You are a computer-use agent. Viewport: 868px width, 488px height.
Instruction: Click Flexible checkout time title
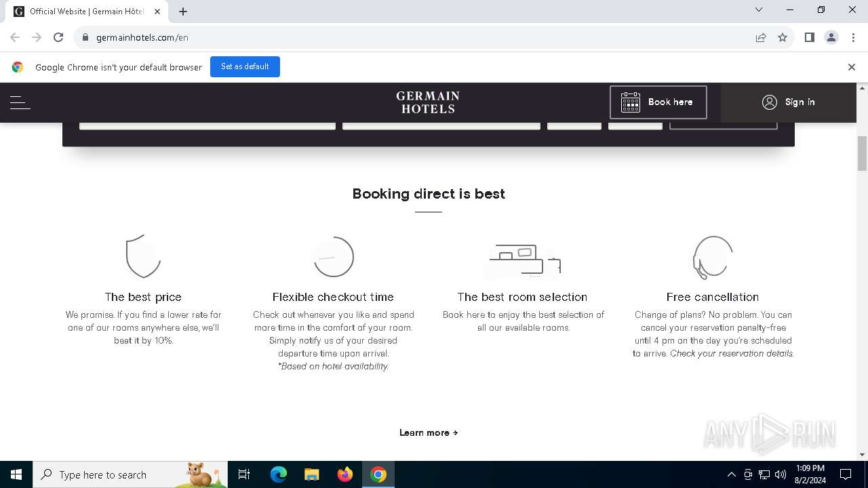[333, 297]
